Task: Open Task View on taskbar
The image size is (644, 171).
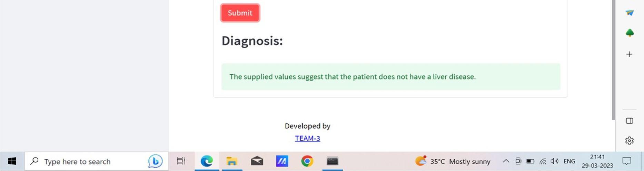Action: (x=181, y=161)
